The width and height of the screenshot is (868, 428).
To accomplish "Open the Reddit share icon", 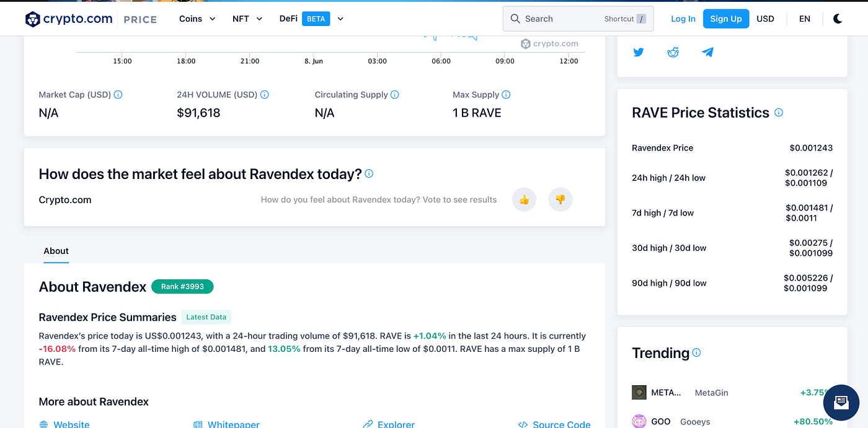I will pyautogui.click(x=673, y=52).
